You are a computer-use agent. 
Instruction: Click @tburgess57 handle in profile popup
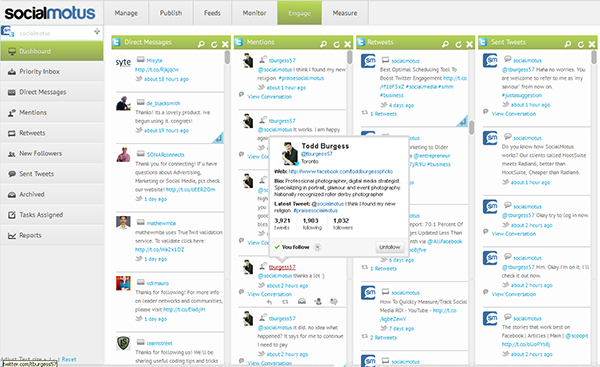pos(317,154)
